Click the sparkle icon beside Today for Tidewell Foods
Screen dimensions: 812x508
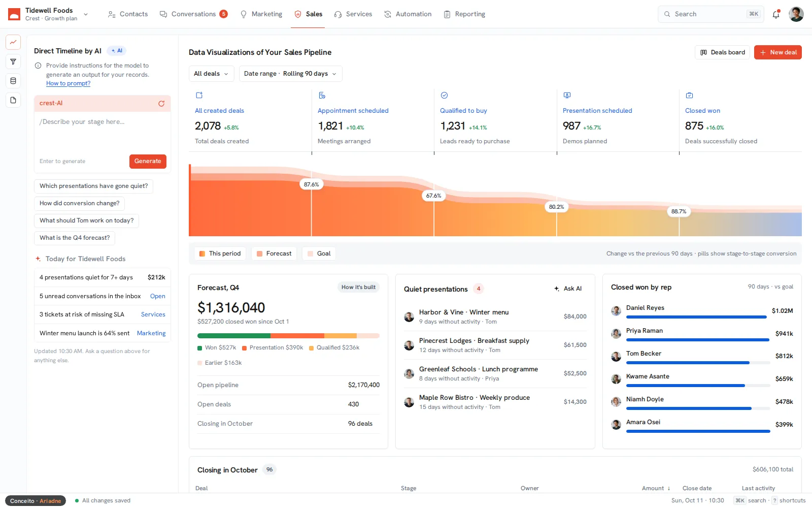click(38, 259)
